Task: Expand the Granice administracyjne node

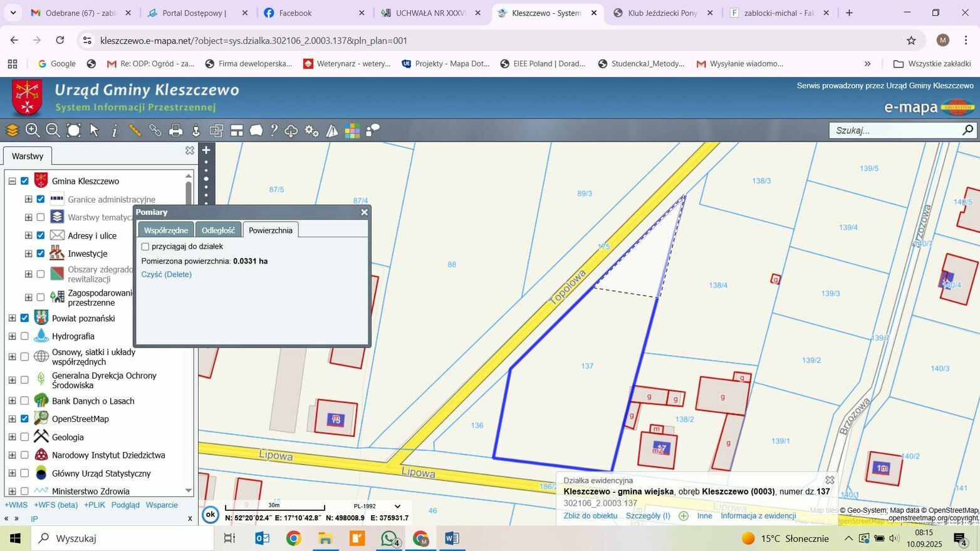Action: (28, 199)
